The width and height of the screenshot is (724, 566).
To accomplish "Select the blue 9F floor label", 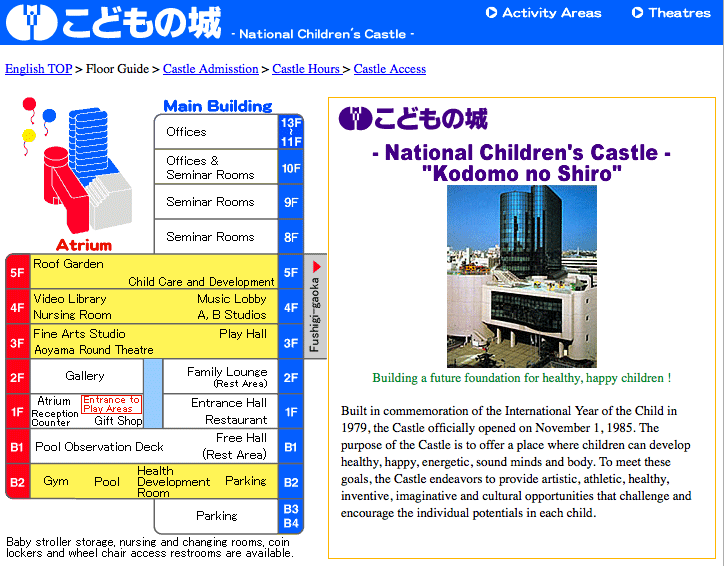I will [x=291, y=202].
